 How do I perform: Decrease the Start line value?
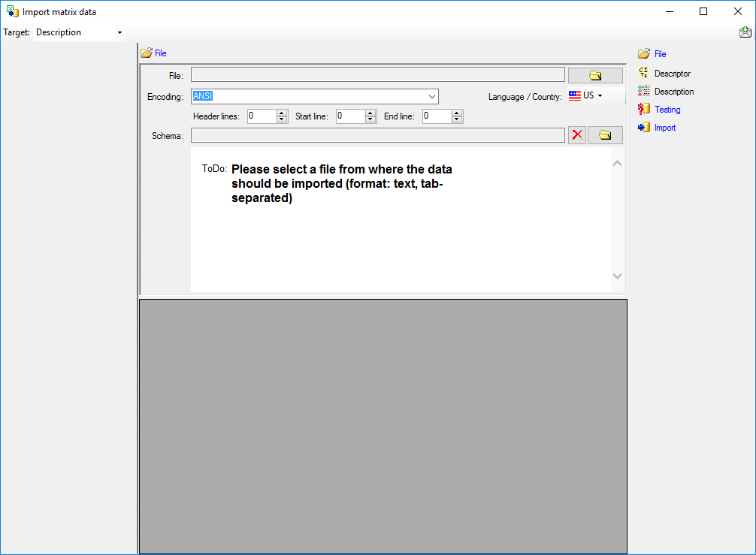point(370,119)
